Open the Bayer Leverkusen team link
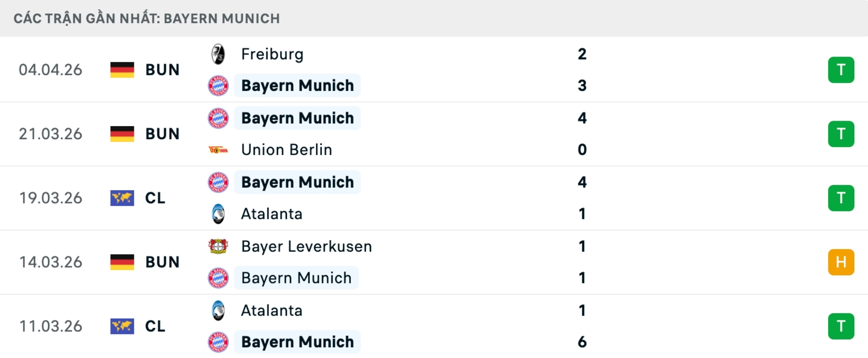This screenshot has width=868, height=358. pyautogui.click(x=307, y=246)
